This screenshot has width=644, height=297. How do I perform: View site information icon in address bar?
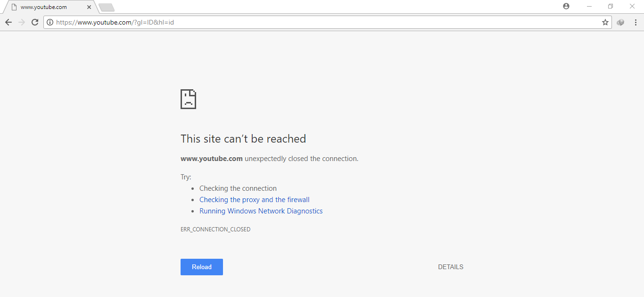50,22
